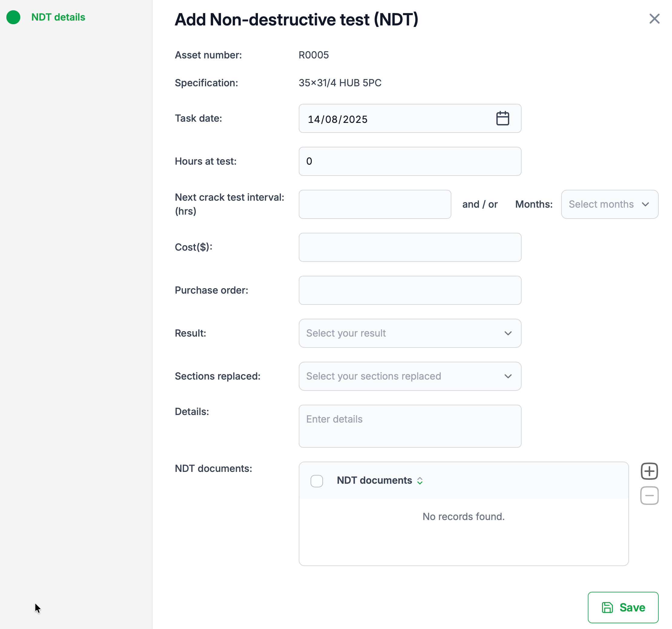Open the Select months dropdown

[609, 204]
